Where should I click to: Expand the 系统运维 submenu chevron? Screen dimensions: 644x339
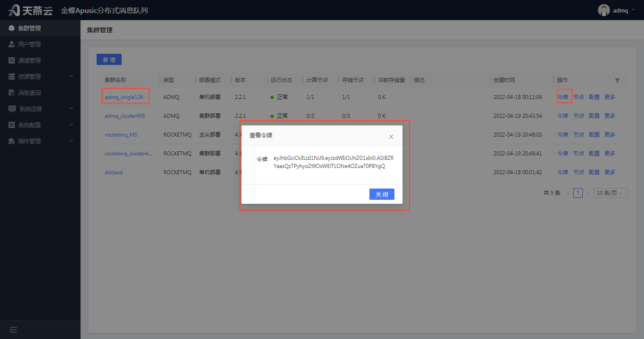(x=72, y=109)
